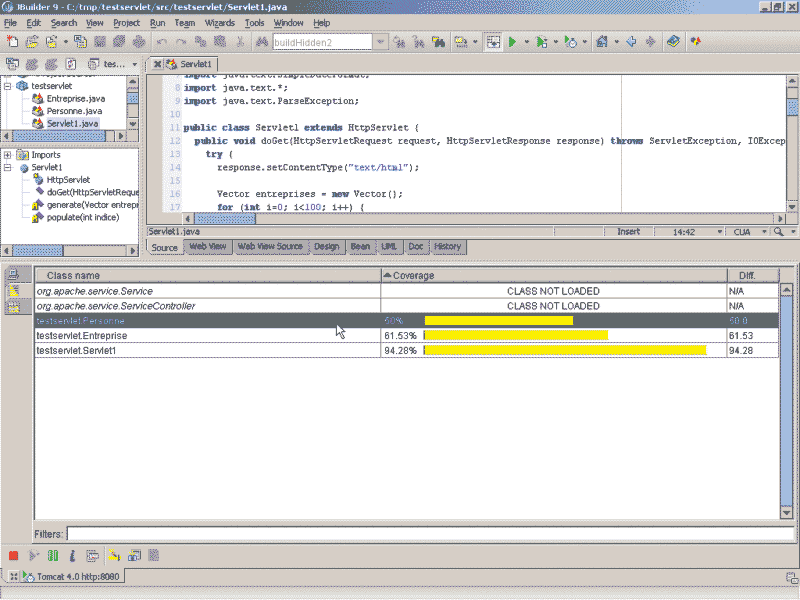Click the New file icon in main toolbar
800x600 pixels.
point(12,42)
